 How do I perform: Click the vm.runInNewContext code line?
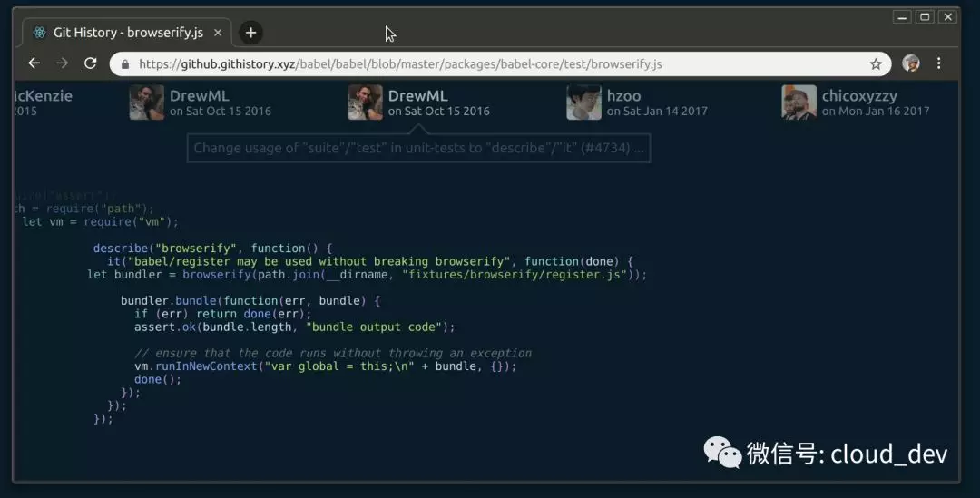[325, 366]
